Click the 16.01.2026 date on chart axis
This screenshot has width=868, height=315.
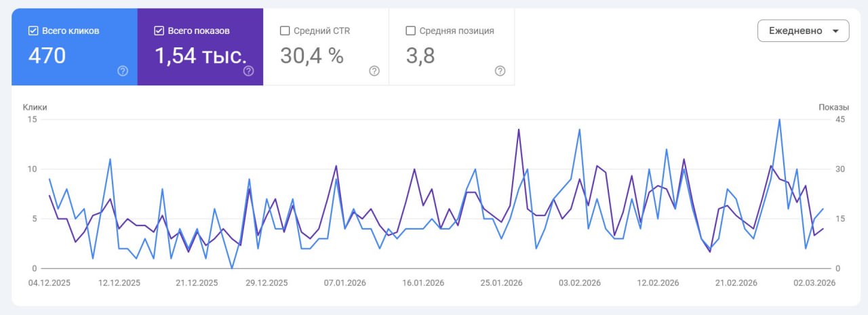click(423, 283)
